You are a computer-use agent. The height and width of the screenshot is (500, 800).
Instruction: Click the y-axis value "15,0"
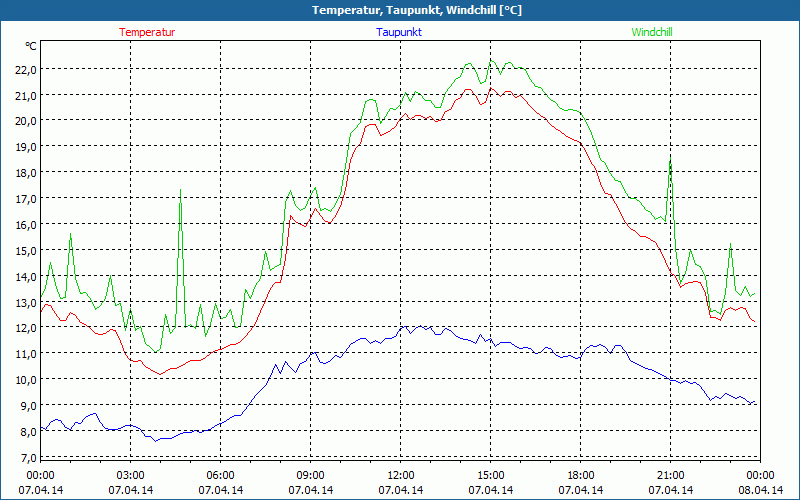pos(26,251)
